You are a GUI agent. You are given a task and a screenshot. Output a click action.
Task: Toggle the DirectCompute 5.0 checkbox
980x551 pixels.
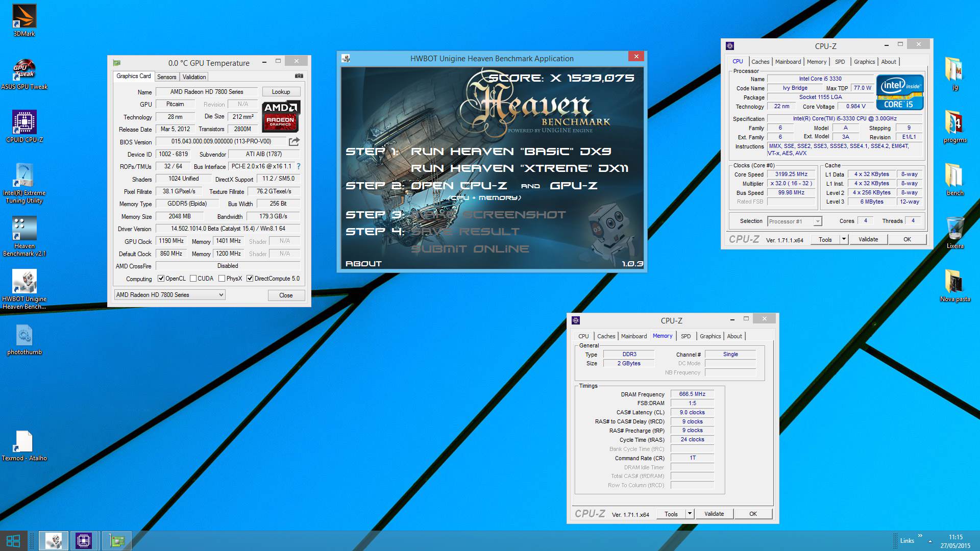click(250, 279)
